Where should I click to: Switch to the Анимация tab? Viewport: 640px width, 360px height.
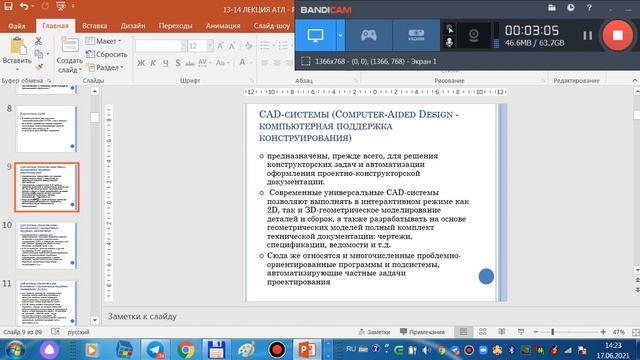[223, 26]
